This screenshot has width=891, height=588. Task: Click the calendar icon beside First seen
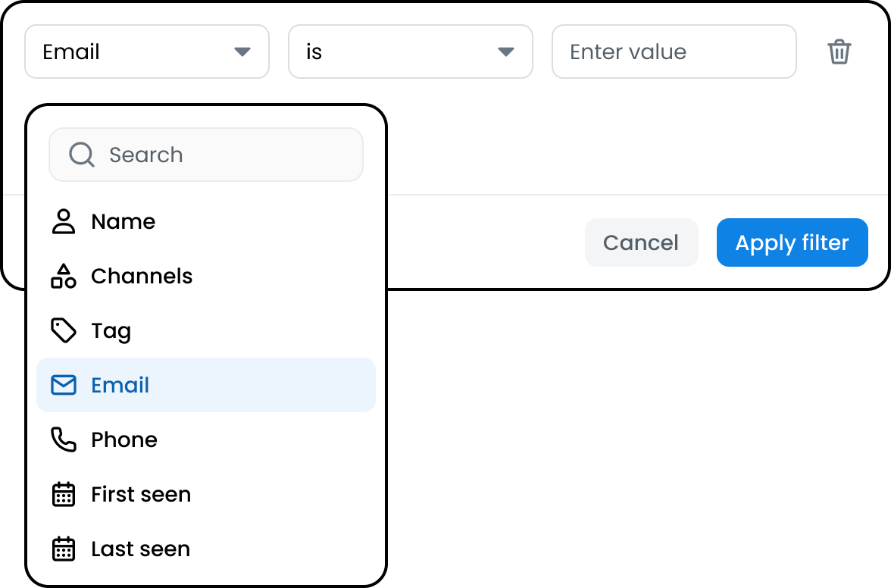pyautogui.click(x=64, y=494)
